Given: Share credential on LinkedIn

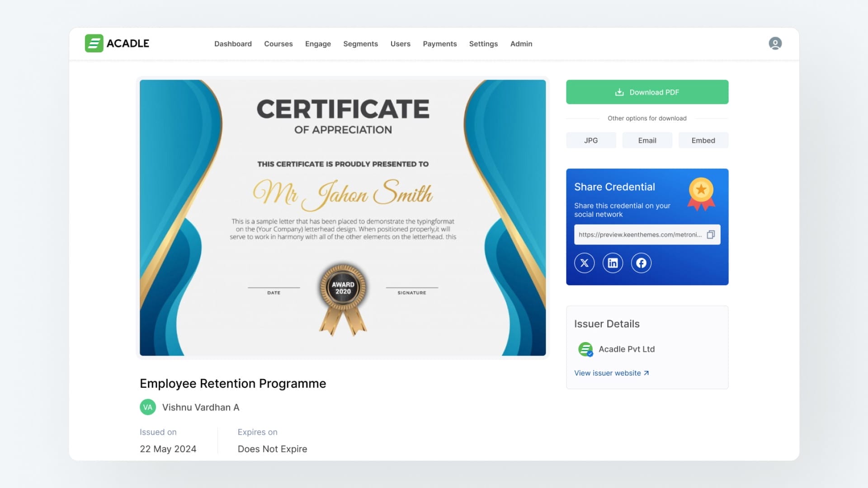Looking at the screenshot, I should click(x=613, y=263).
